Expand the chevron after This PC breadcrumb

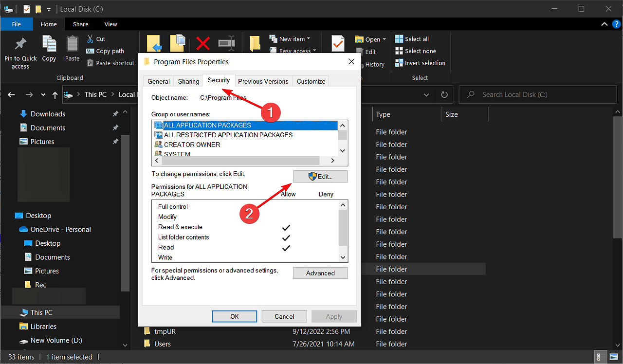112,94
